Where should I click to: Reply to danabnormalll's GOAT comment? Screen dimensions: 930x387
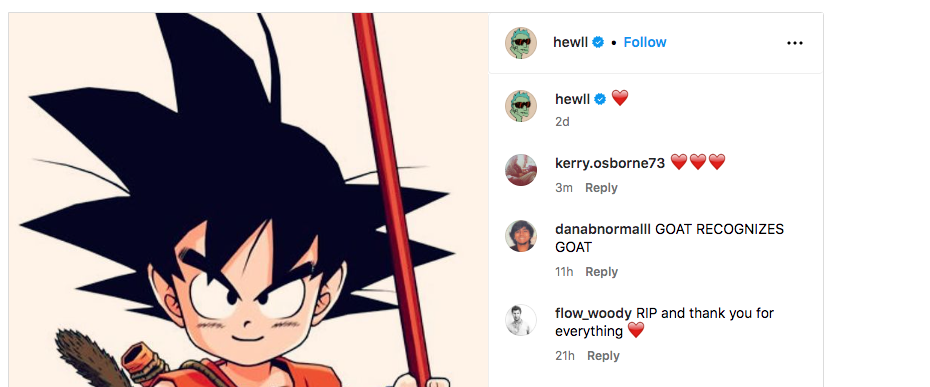tap(601, 272)
